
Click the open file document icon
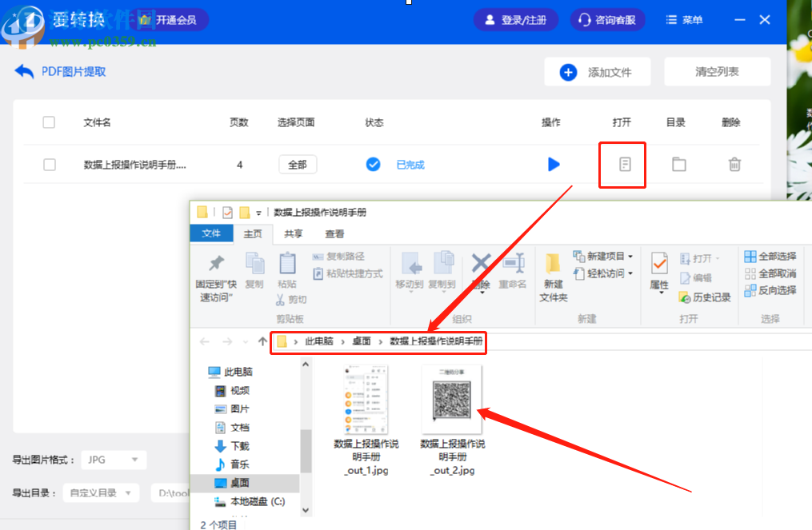[x=625, y=165]
